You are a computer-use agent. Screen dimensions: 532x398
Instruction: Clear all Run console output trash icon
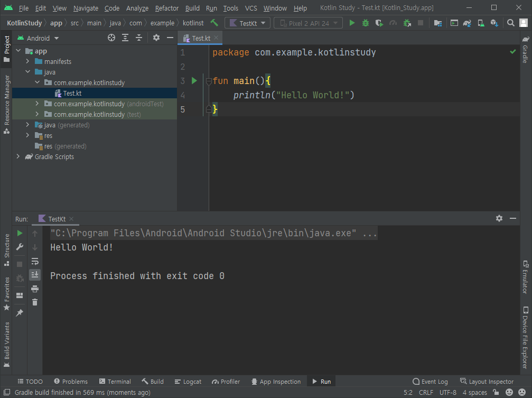[x=35, y=302]
